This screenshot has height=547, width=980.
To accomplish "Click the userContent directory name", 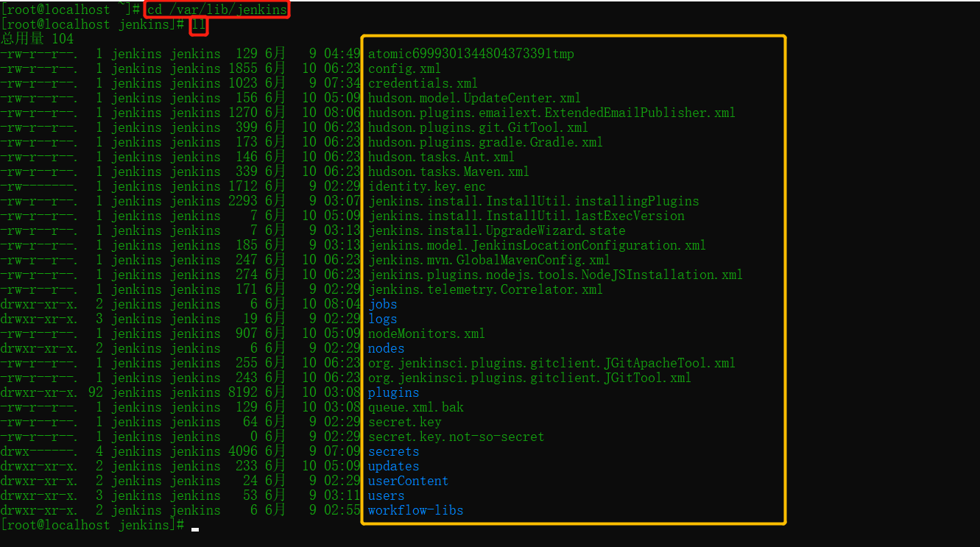I will point(409,481).
